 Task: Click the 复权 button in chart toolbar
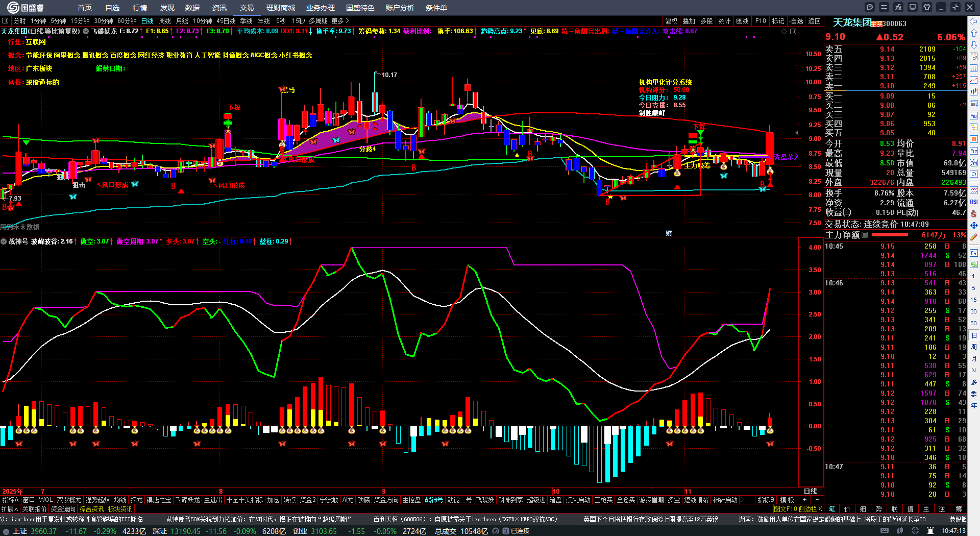coord(671,21)
